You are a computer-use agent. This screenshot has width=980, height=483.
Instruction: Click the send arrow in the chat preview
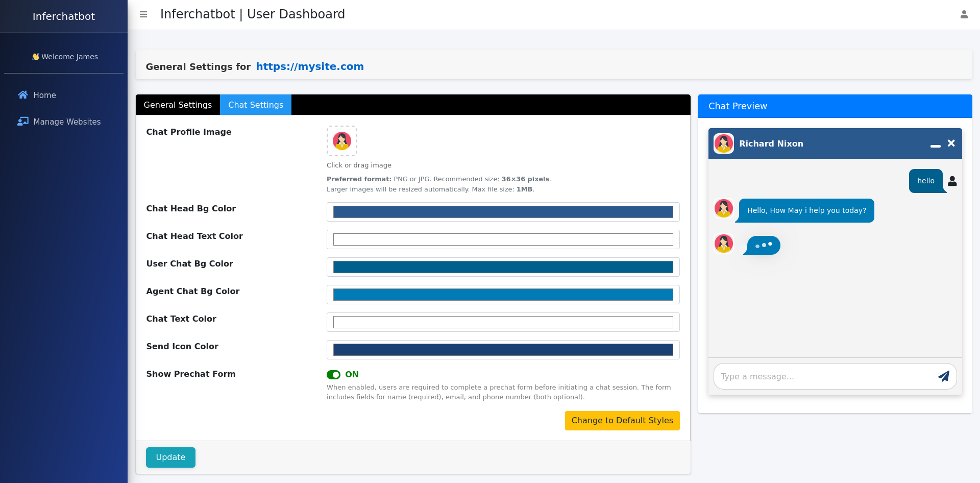point(944,376)
